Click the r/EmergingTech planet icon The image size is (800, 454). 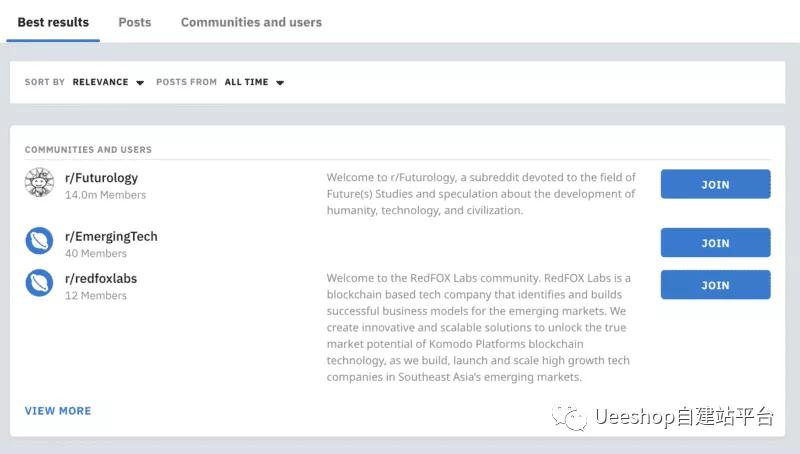[x=39, y=241]
